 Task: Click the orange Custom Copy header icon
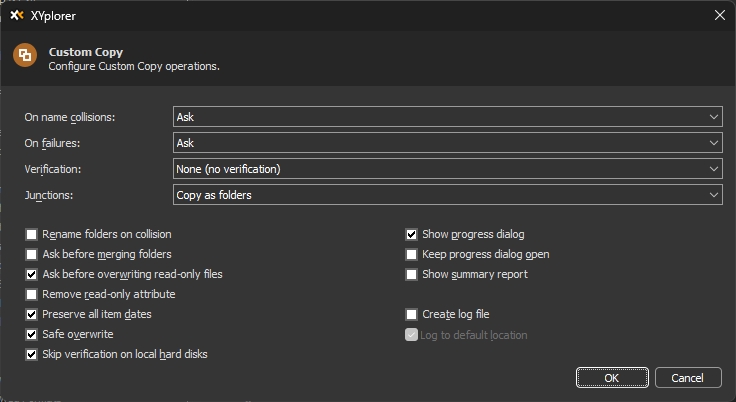[x=25, y=56]
